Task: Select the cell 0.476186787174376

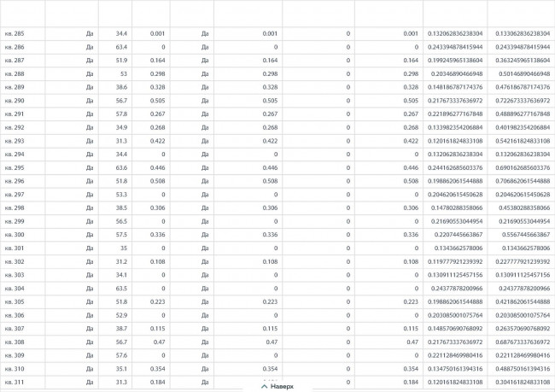Action: click(523, 87)
